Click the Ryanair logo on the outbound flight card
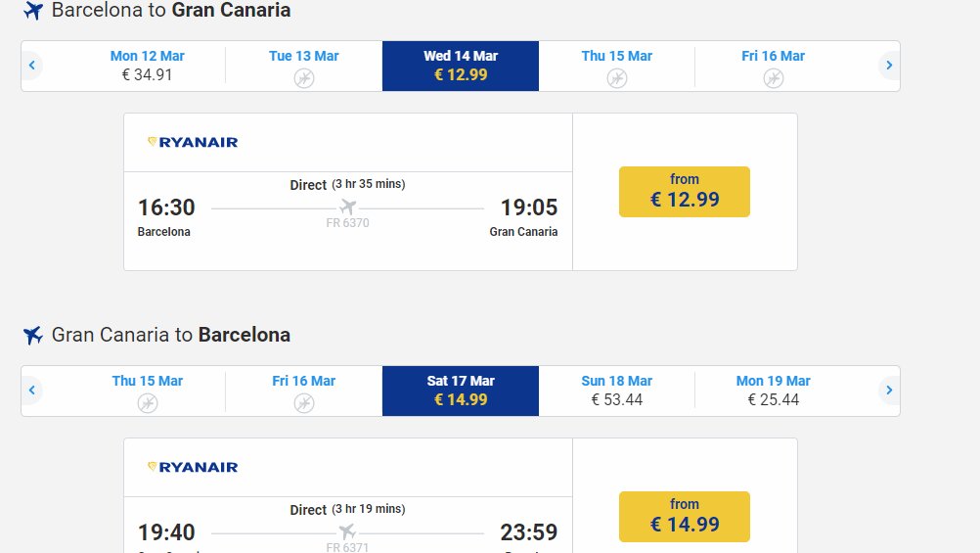This screenshot has width=980, height=553. point(193,142)
